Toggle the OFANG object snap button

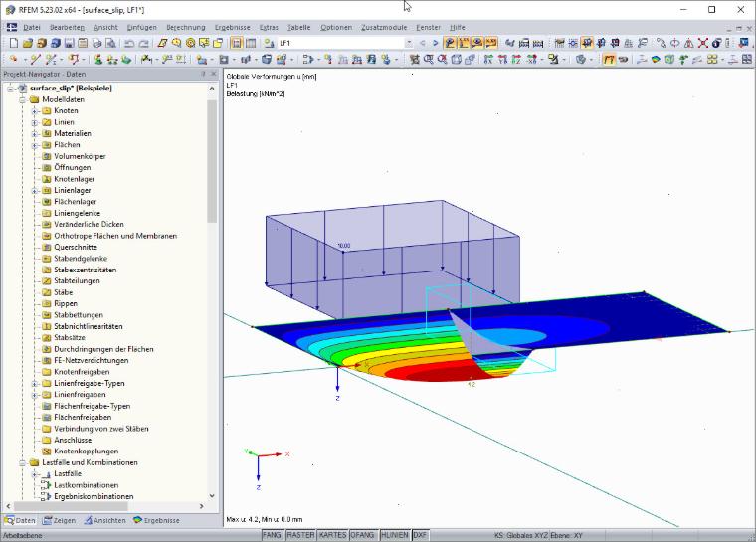[x=362, y=535]
